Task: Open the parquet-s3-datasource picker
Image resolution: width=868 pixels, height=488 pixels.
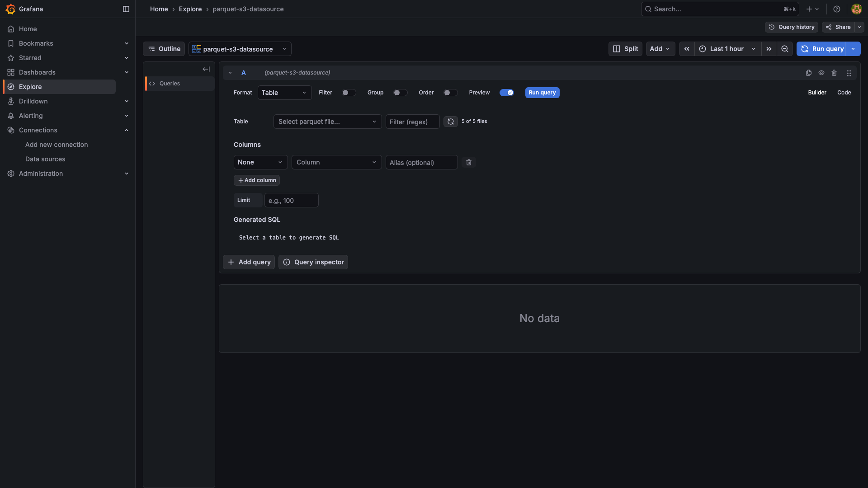Action: click(240, 49)
